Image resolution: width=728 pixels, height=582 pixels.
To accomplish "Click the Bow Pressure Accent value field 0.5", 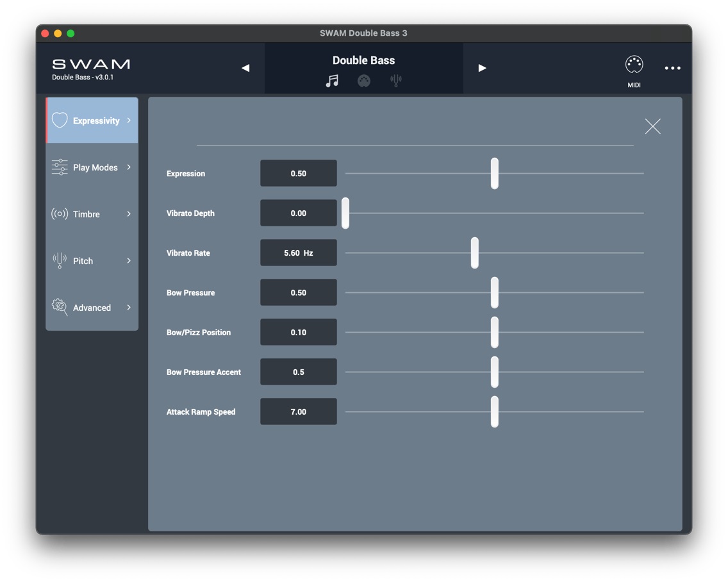I will 299,372.
